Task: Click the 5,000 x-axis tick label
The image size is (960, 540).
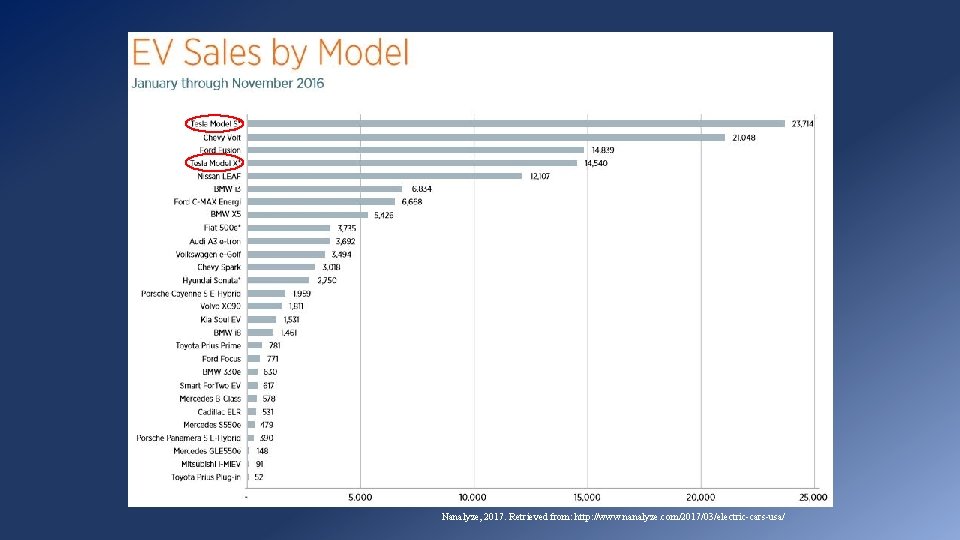Action: tap(360, 498)
